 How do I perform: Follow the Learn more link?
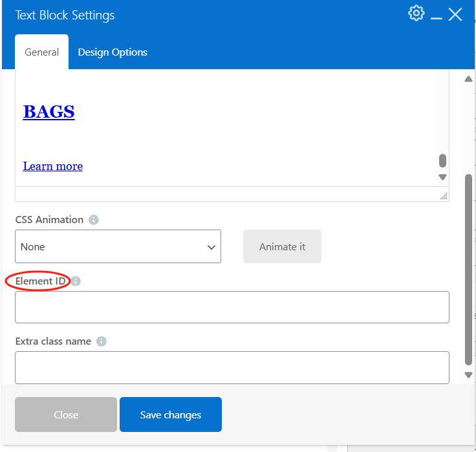click(53, 166)
